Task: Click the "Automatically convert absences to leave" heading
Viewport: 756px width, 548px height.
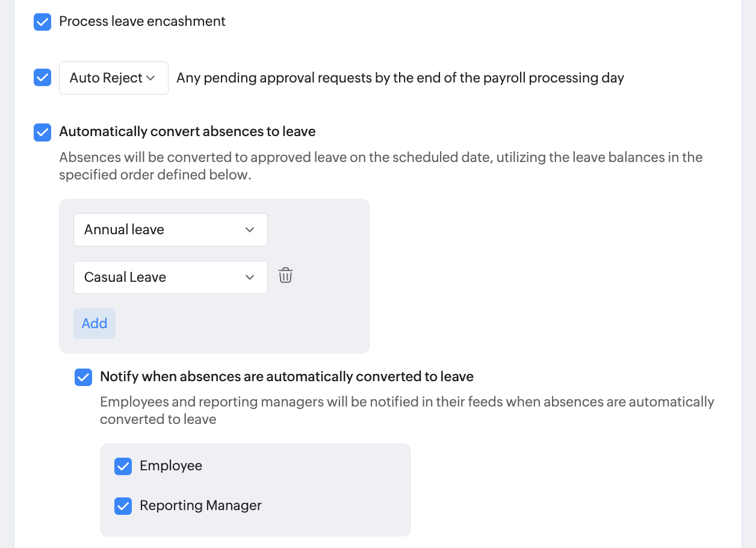Action: coord(187,132)
